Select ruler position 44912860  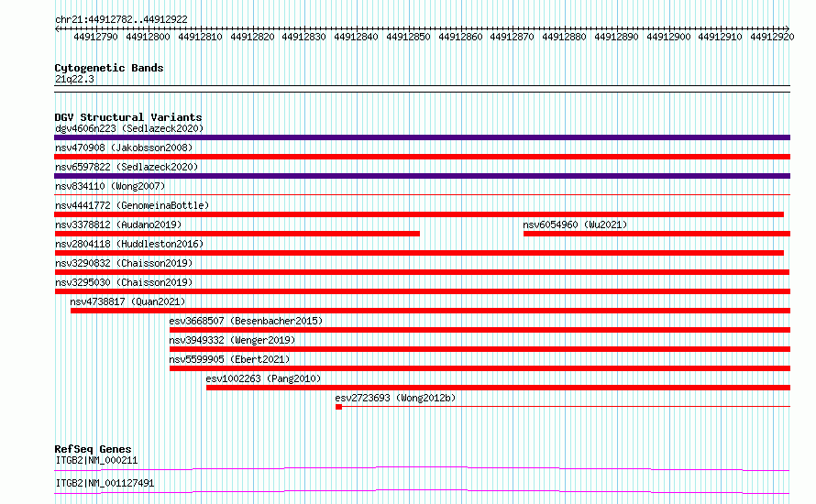(x=460, y=37)
